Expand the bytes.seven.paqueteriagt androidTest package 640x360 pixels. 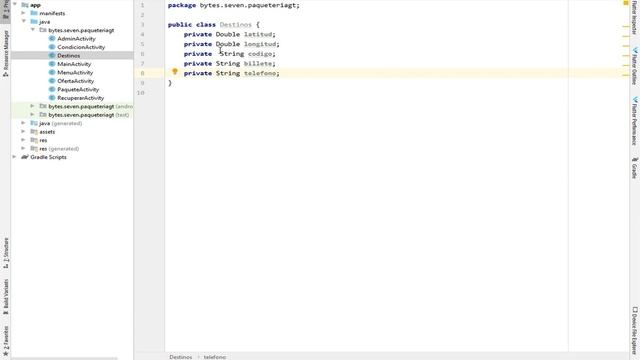tap(33, 106)
